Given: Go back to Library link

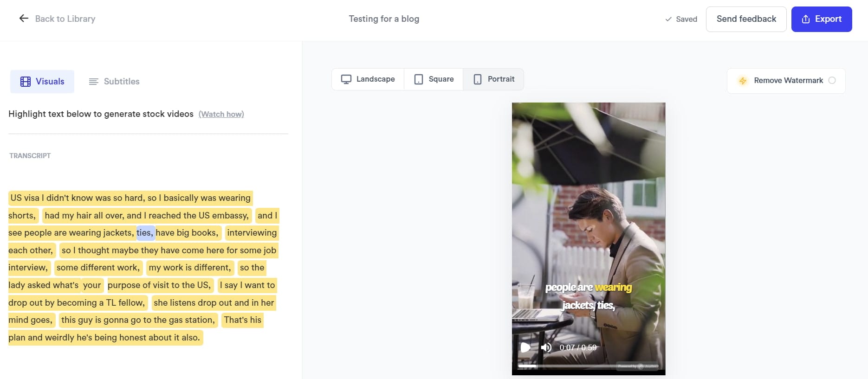Looking at the screenshot, I should [65, 19].
